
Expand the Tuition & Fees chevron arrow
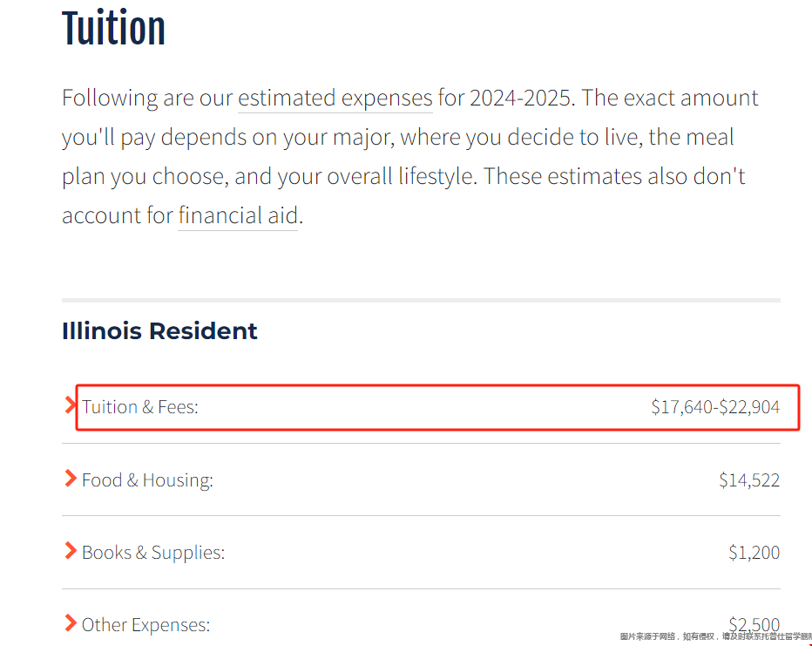coord(70,405)
